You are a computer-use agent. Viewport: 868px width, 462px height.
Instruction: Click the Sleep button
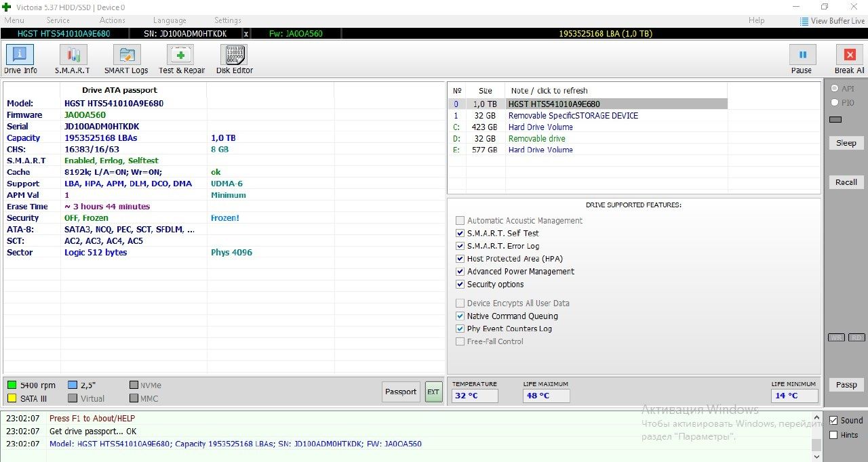(846, 143)
